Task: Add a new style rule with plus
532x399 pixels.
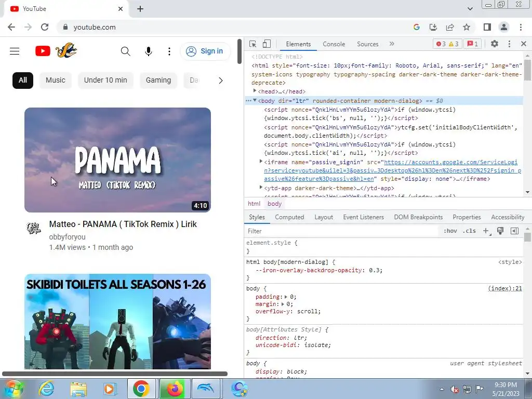Action: [x=486, y=231]
